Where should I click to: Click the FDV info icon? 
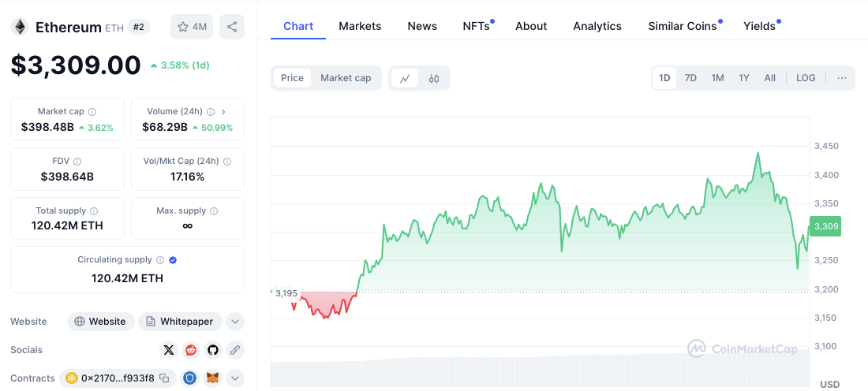[x=77, y=162]
